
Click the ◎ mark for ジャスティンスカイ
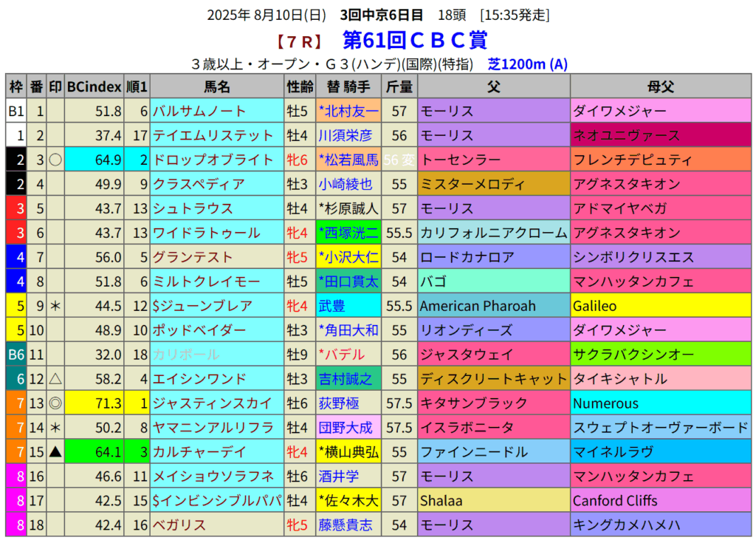[x=55, y=403]
